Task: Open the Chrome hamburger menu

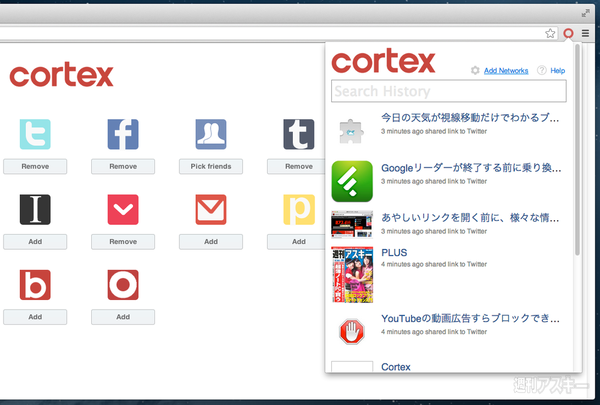Action: pos(585,34)
